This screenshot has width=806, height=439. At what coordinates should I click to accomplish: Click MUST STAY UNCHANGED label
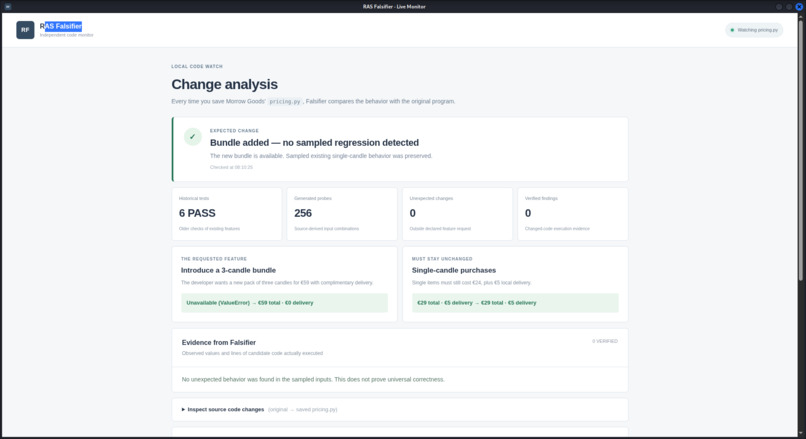(442, 259)
